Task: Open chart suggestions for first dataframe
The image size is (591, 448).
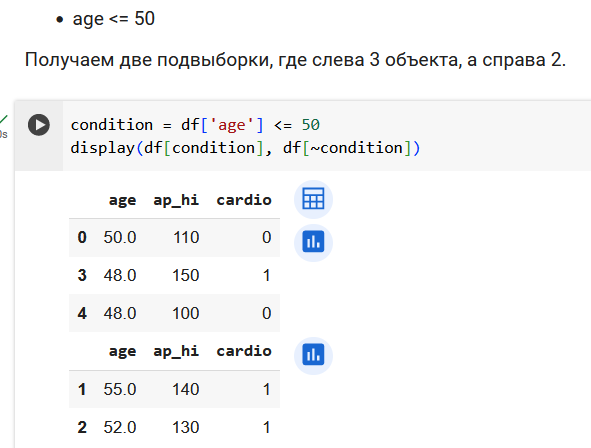Action: pyautogui.click(x=313, y=242)
